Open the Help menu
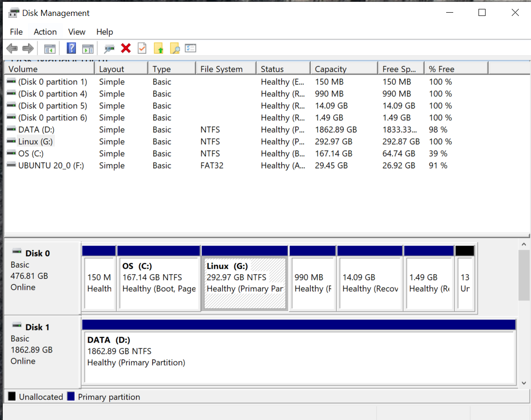 [105, 32]
